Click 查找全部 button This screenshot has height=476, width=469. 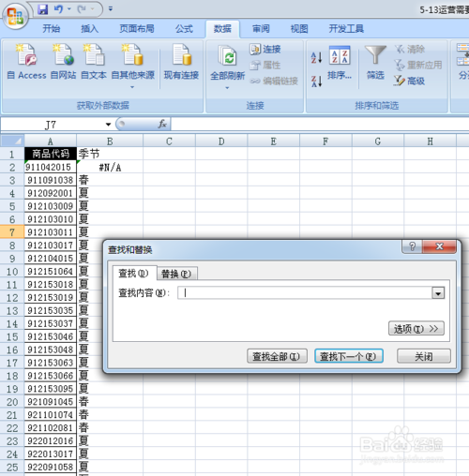point(277,356)
